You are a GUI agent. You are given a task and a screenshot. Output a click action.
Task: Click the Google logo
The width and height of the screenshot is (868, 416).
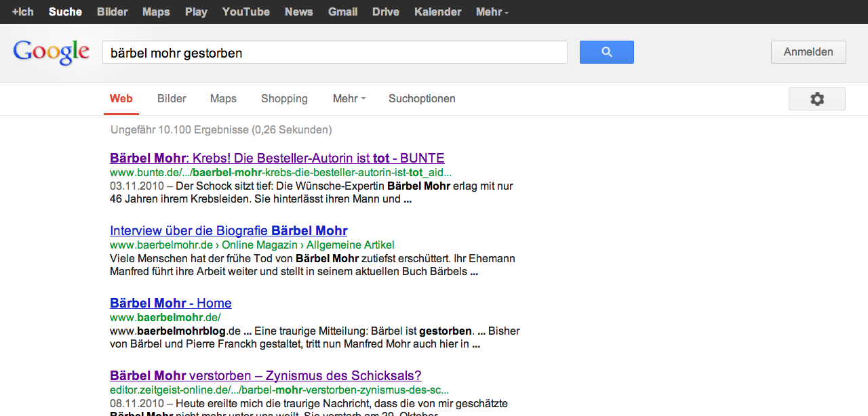(52, 52)
